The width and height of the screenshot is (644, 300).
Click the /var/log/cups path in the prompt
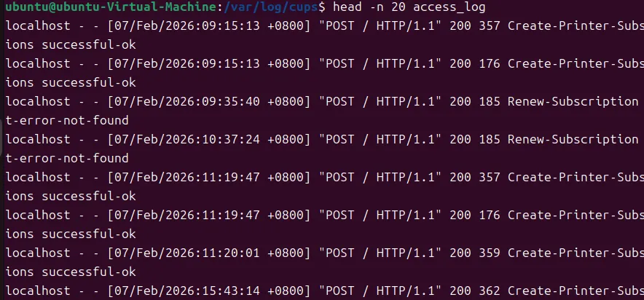tap(272, 7)
